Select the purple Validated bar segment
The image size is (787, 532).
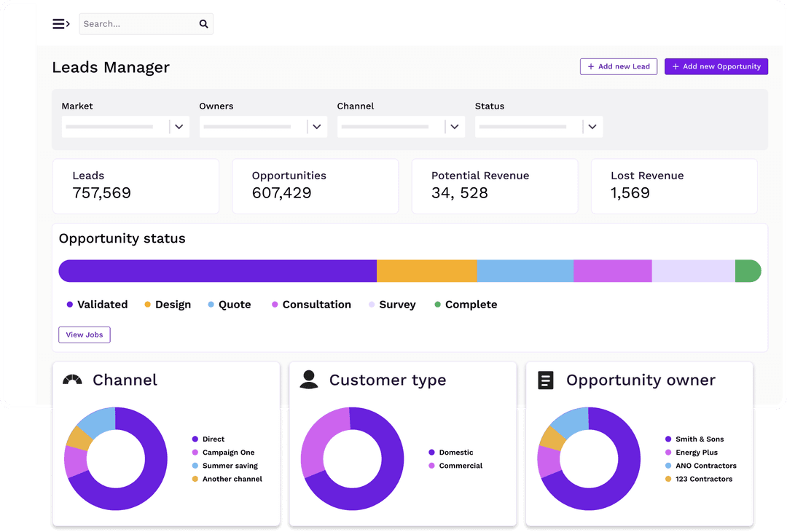[x=217, y=271]
